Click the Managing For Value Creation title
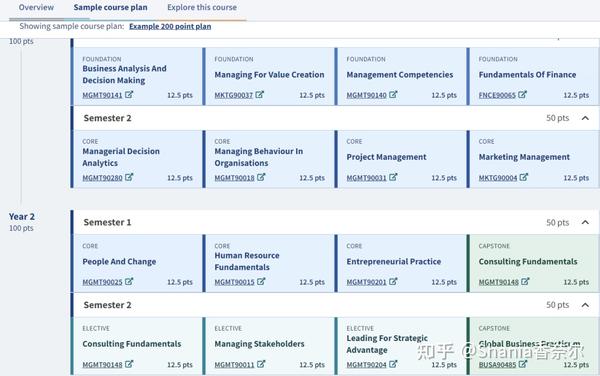600x376 pixels. [269, 75]
